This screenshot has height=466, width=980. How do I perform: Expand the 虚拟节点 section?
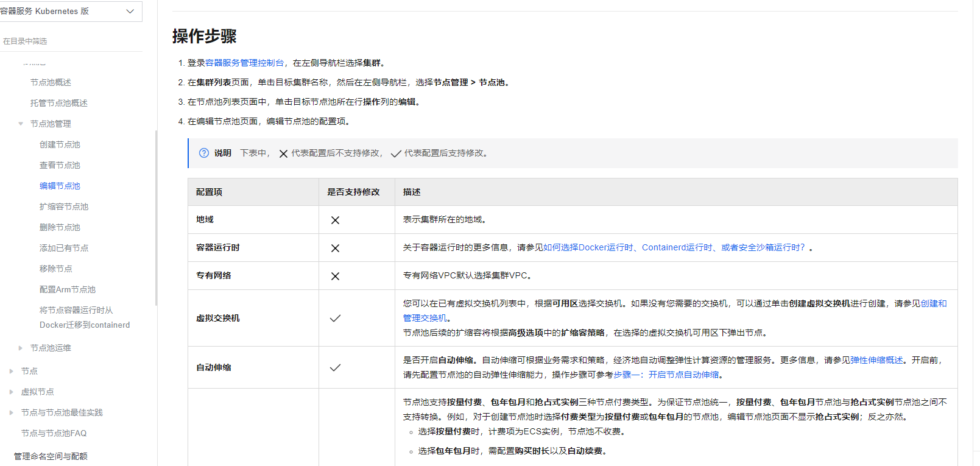coord(12,392)
